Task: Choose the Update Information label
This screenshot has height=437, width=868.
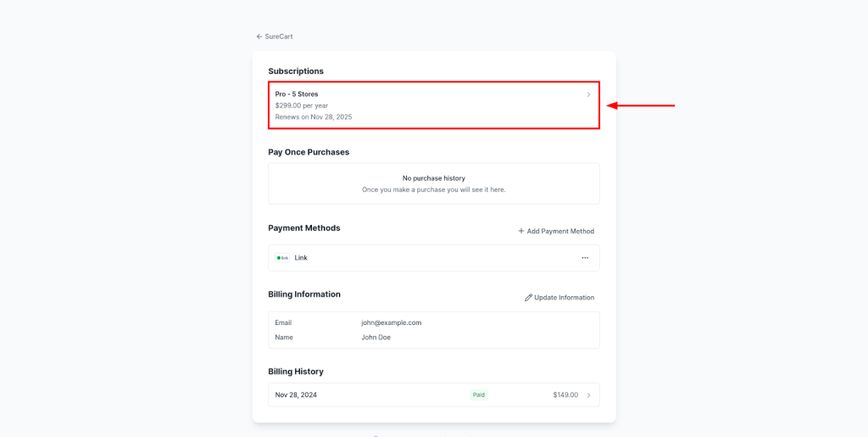Action: pos(564,298)
